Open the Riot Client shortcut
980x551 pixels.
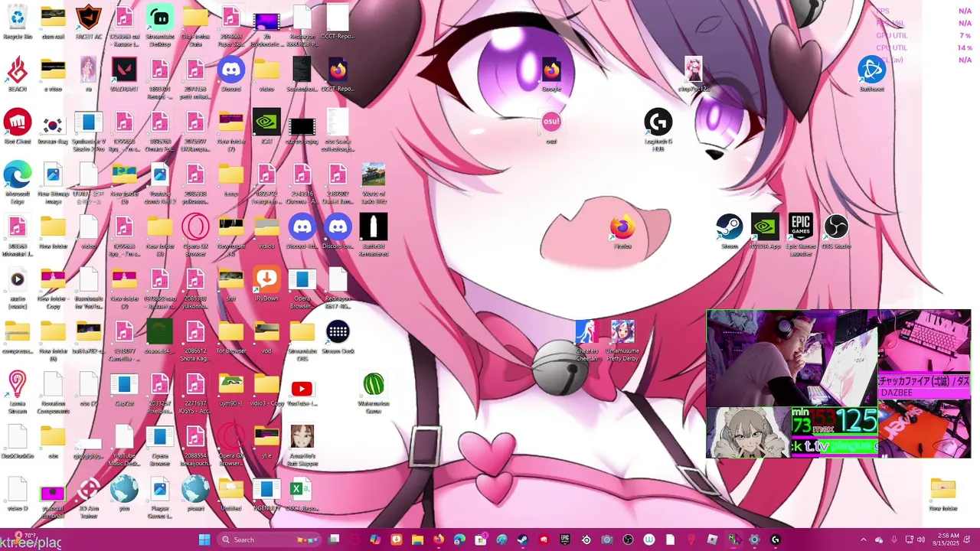point(17,127)
